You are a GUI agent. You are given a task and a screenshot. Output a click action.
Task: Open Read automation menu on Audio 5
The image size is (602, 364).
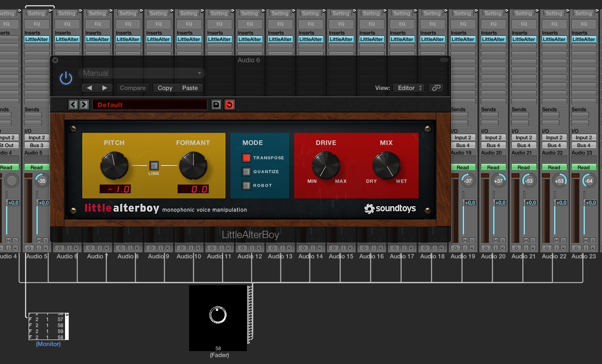[36, 167]
